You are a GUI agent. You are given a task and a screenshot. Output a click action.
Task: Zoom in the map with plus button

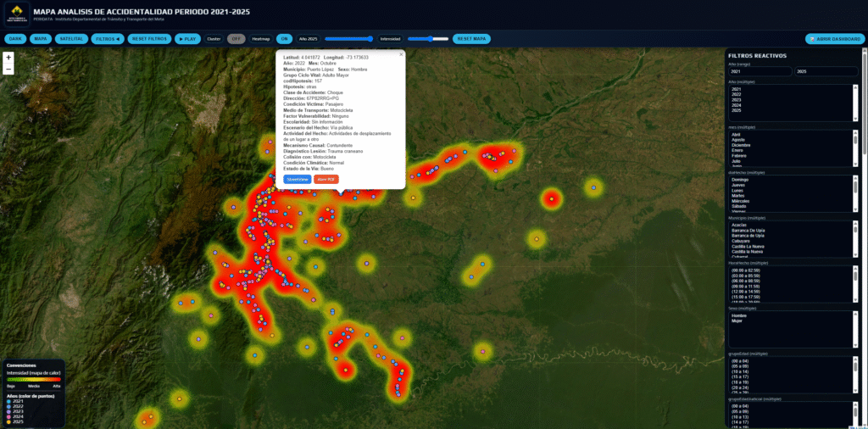coord(8,58)
